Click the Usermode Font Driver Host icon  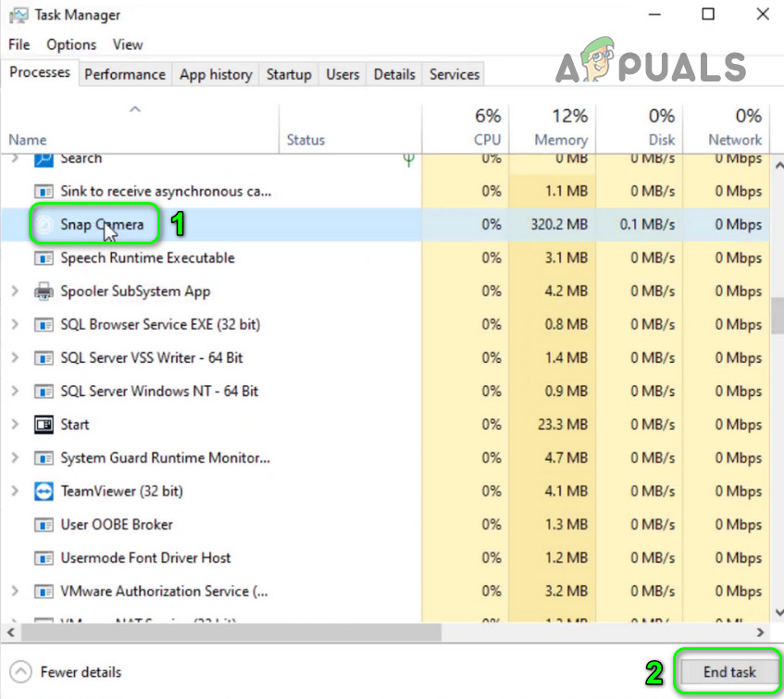(44, 558)
